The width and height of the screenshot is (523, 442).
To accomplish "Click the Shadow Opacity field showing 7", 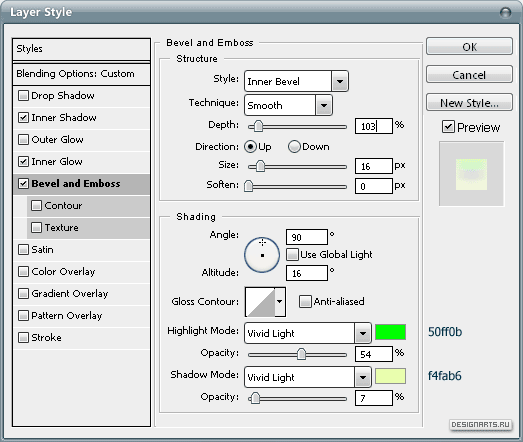I will click(374, 398).
